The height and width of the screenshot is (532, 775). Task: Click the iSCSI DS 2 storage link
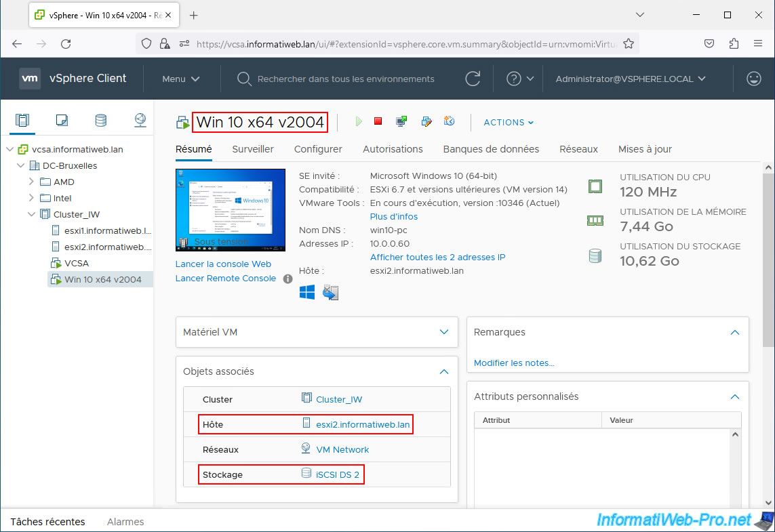pyautogui.click(x=337, y=474)
